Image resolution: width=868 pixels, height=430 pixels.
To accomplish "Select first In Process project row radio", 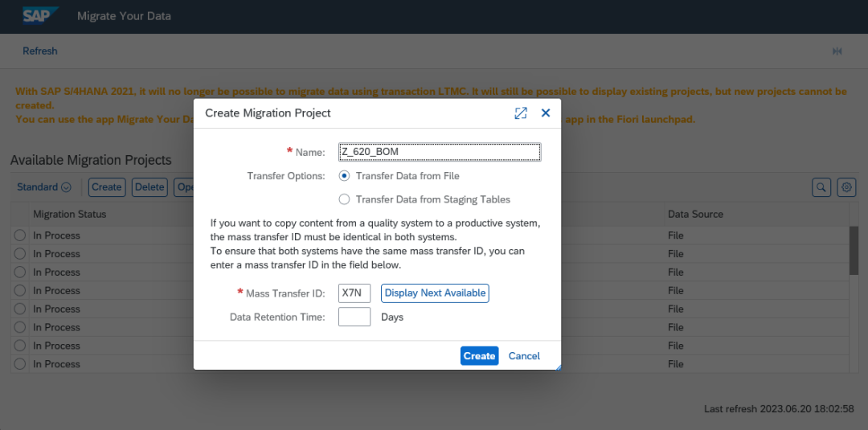I will (20, 235).
